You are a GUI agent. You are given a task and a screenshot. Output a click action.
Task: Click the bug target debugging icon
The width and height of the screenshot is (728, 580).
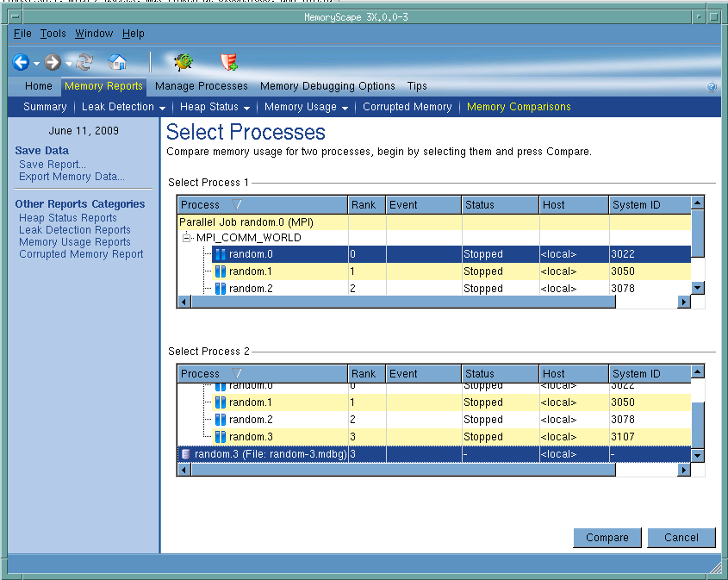tap(183, 62)
